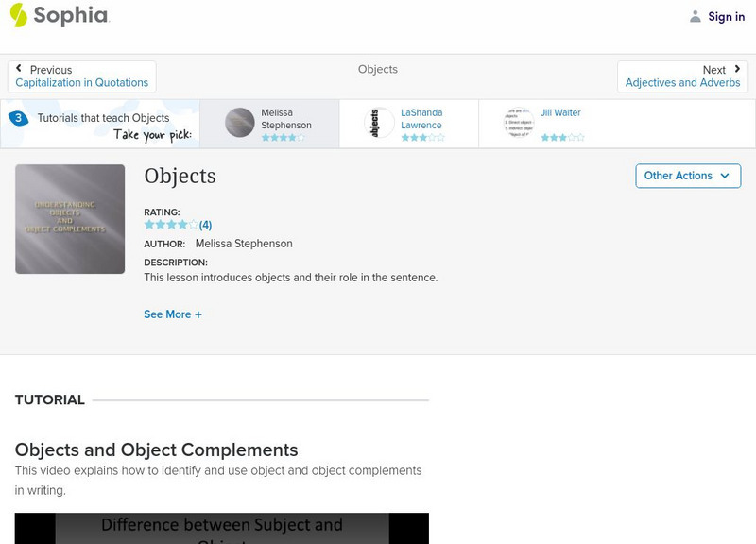Click the description text about objects' role
Screen dimensions: 756x544
pos(291,278)
